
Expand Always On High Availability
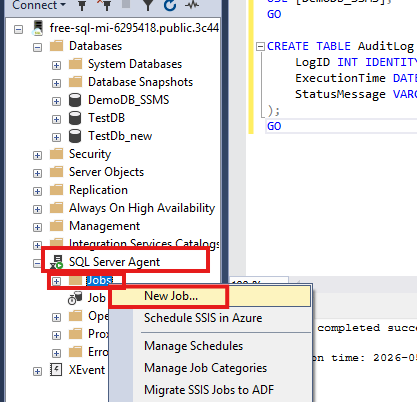click(37, 209)
